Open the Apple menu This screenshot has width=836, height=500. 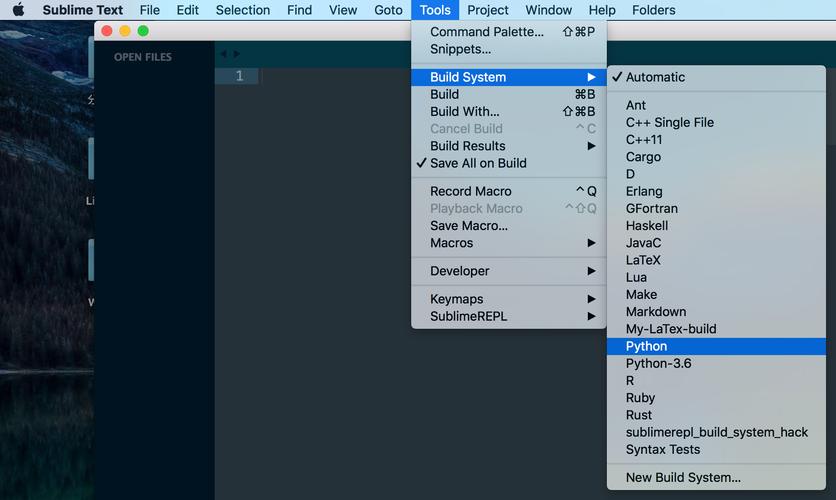[18, 10]
